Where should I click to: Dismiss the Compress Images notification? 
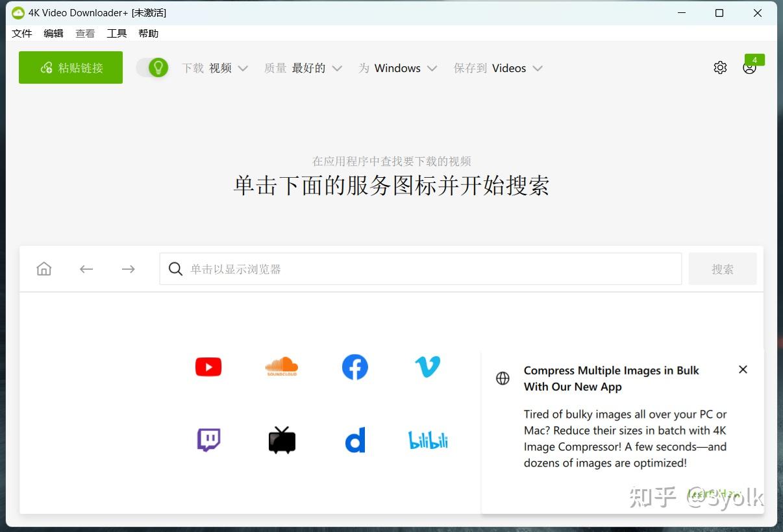coord(743,369)
